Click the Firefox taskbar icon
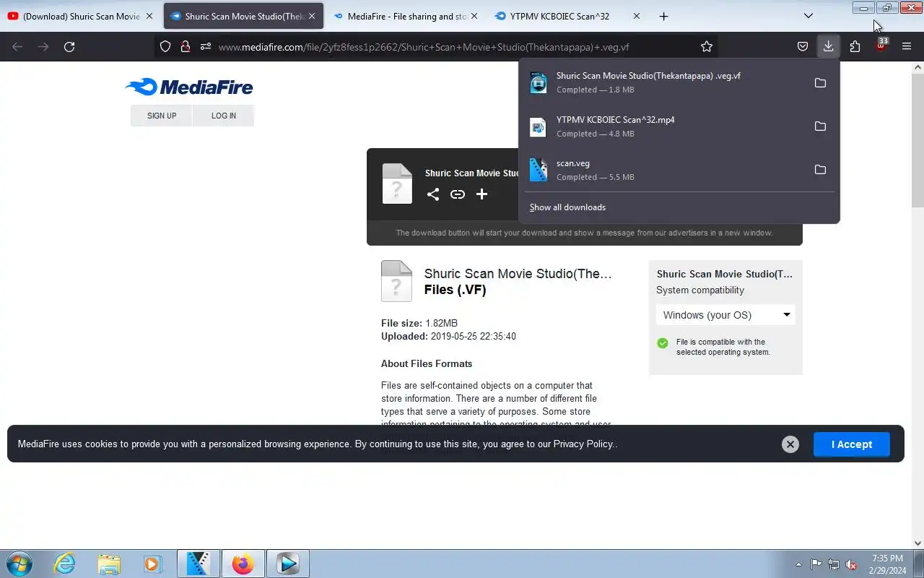 (x=243, y=564)
